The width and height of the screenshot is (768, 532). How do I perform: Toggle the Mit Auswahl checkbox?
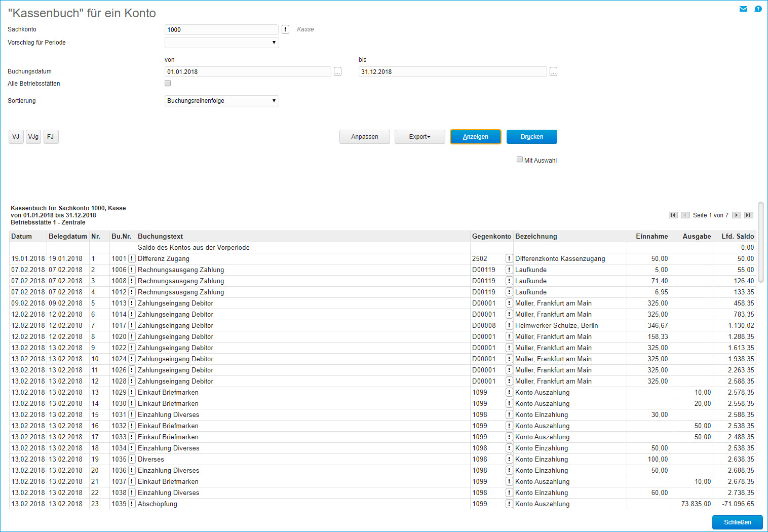(520, 160)
